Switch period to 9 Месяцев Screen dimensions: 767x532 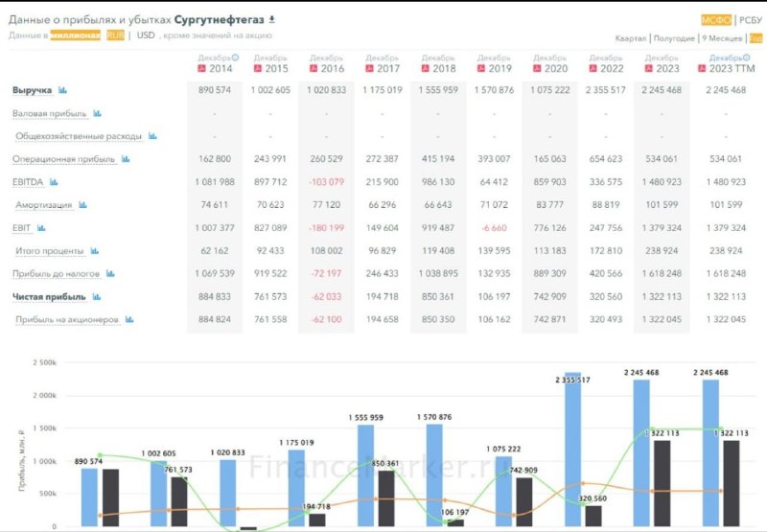coord(722,38)
